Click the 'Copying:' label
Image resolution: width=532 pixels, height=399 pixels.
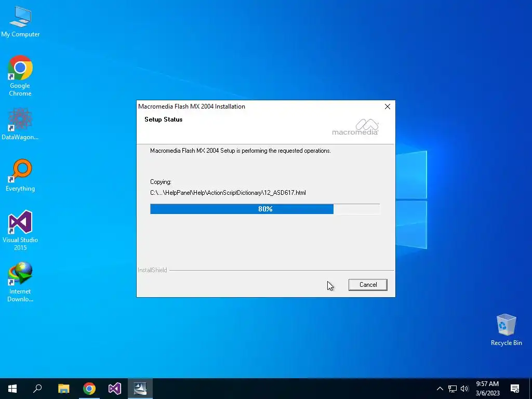coord(161,182)
